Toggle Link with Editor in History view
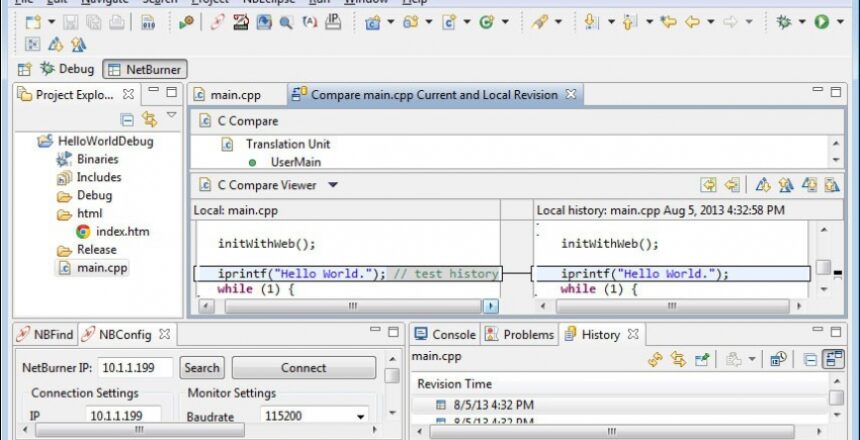Screen dimensions: 860x440 (679, 359)
